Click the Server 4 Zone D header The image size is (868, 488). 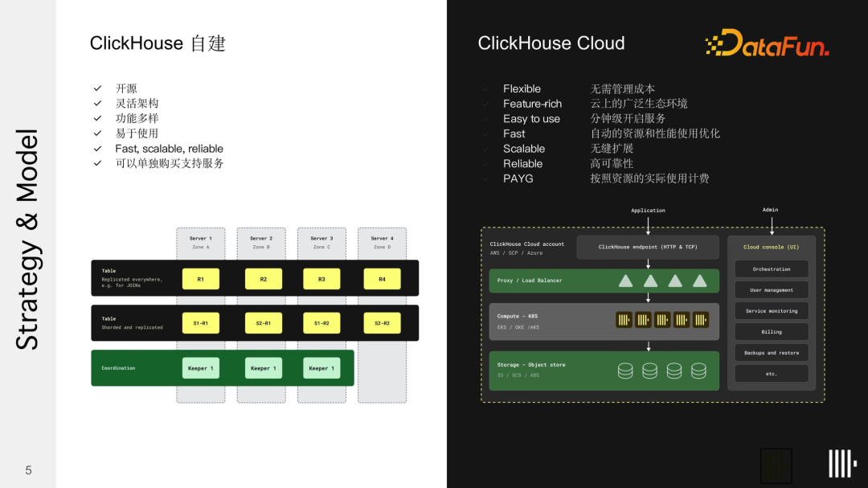tap(382, 242)
